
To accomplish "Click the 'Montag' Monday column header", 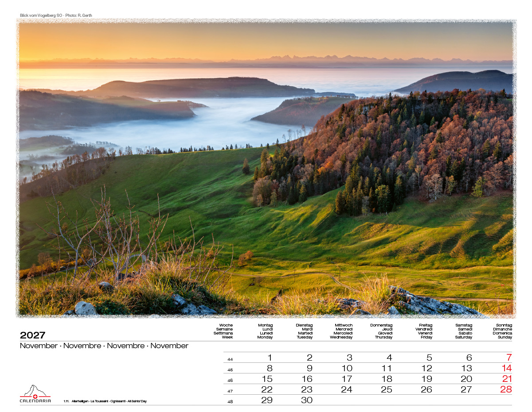I will pos(265,325).
